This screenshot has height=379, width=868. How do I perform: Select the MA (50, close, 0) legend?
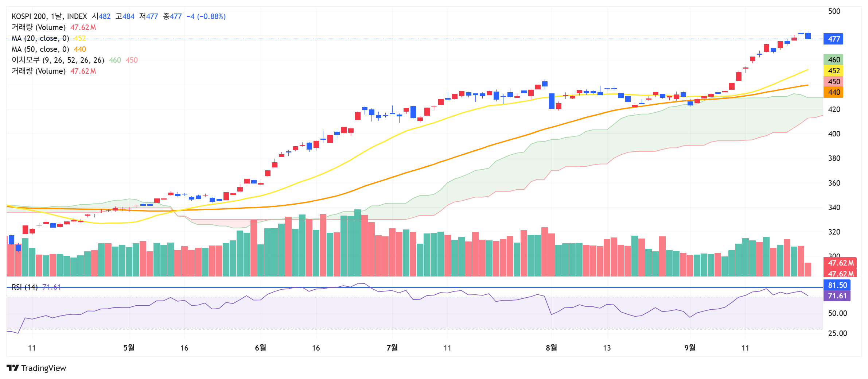[40, 49]
